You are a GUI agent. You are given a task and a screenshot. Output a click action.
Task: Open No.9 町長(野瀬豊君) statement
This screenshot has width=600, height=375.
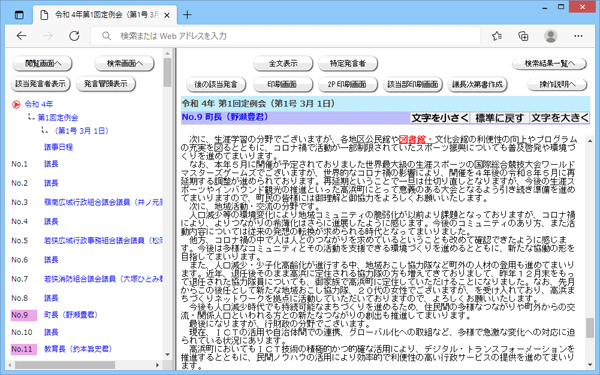pos(71,315)
